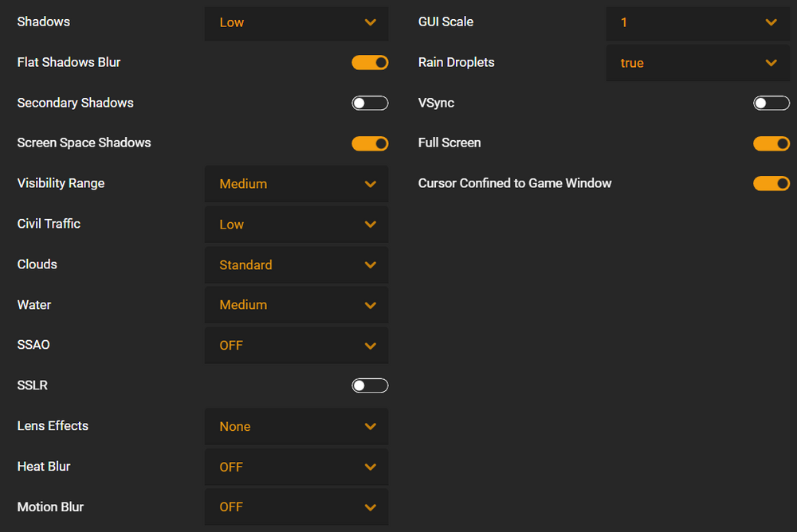
Task: Change the Civil Traffic setting
Action: 296,225
